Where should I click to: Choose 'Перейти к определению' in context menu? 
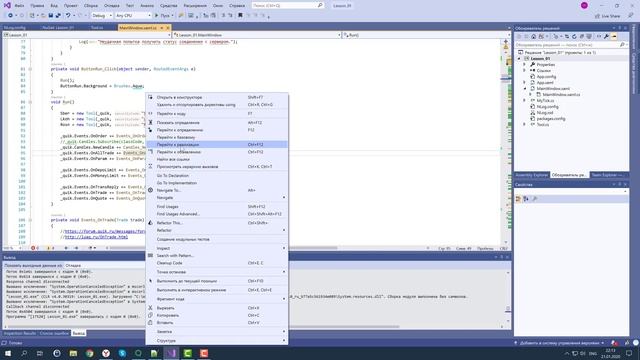point(217,130)
